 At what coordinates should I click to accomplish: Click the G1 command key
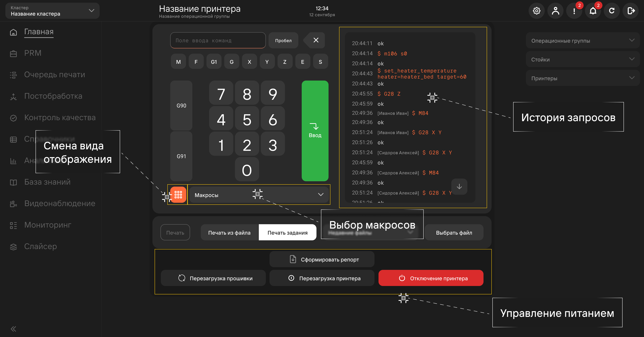tap(214, 62)
